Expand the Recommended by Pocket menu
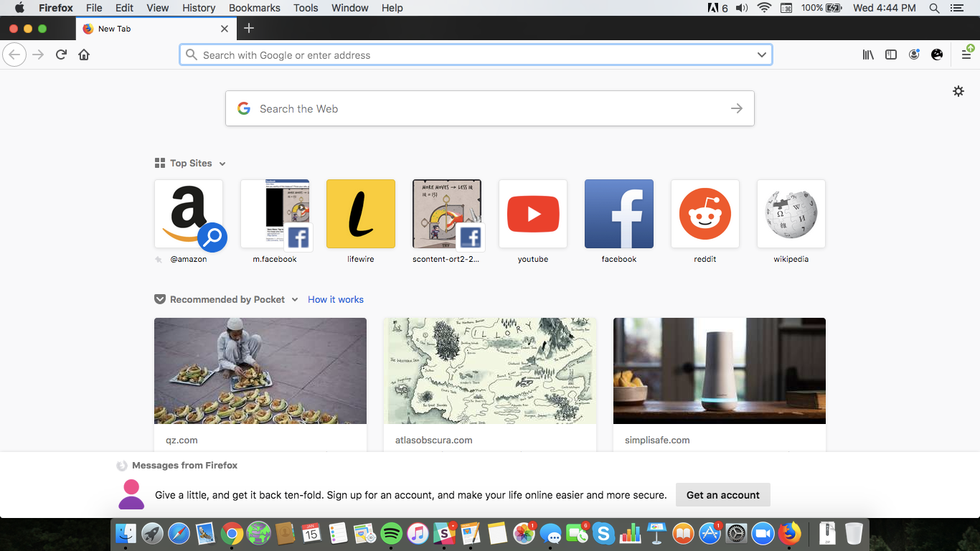Screen dimensions: 980x551 [294, 300]
